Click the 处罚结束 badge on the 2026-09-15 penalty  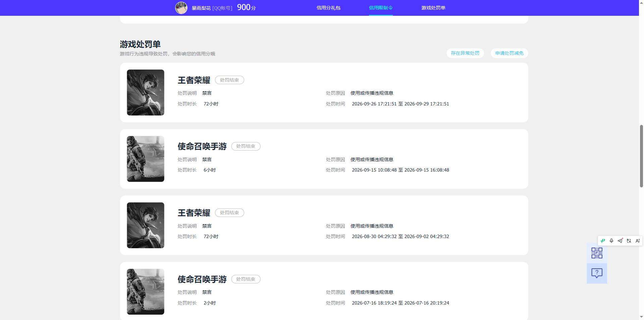coord(246,146)
